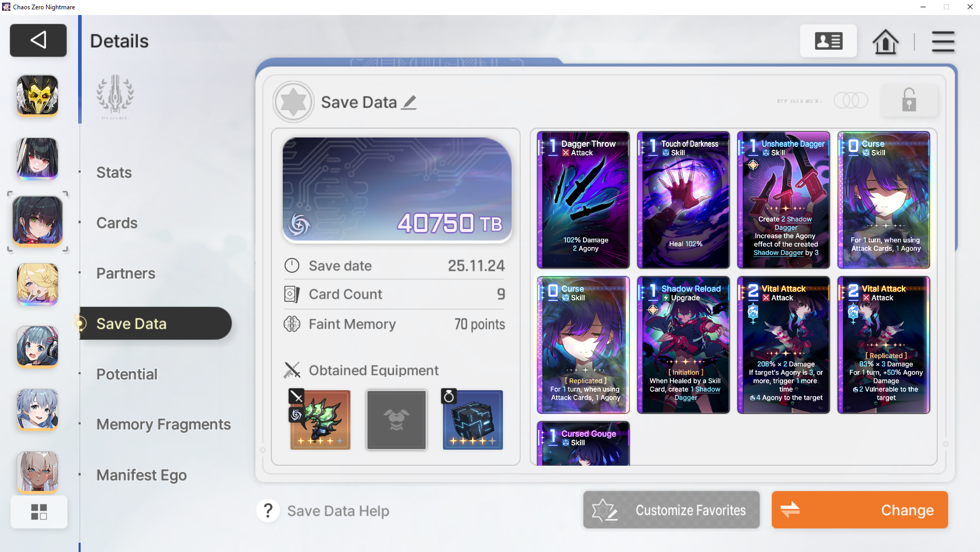
Task: Select the red-eyed black-haired character portrait
Action: [x=37, y=158]
